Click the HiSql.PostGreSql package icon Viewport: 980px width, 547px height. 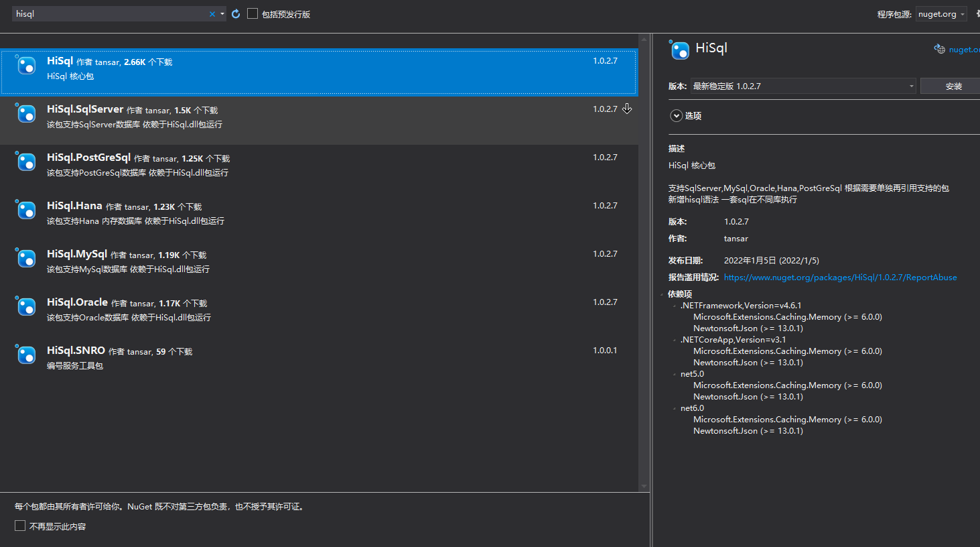coord(26,162)
